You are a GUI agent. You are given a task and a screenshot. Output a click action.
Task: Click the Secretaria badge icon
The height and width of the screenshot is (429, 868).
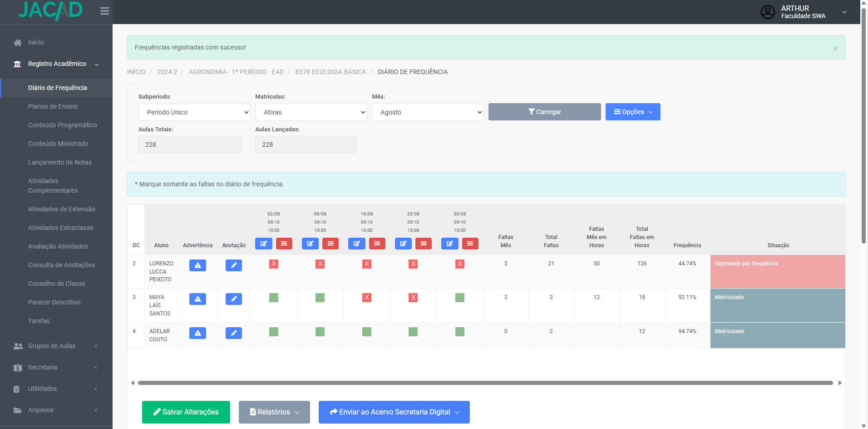[x=18, y=367]
